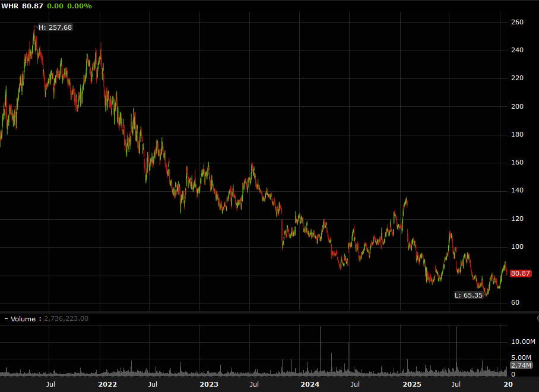
Task: Click the WHR ticker symbol label
Action: [9, 6]
